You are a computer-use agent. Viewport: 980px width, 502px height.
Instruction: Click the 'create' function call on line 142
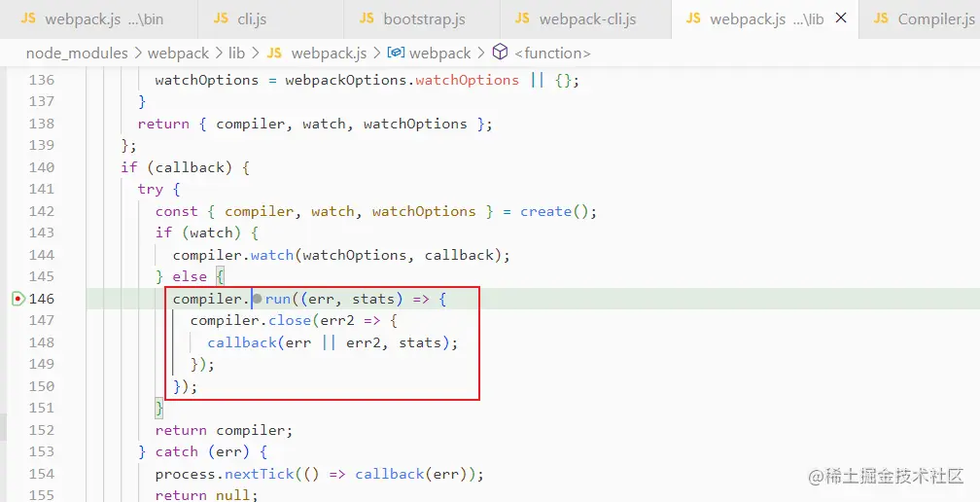pyautogui.click(x=545, y=211)
